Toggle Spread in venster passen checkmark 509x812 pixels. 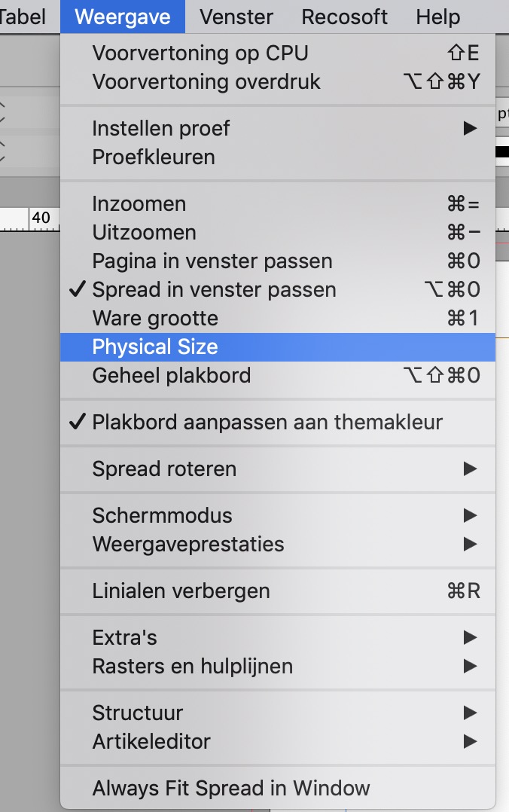pyautogui.click(x=213, y=289)
